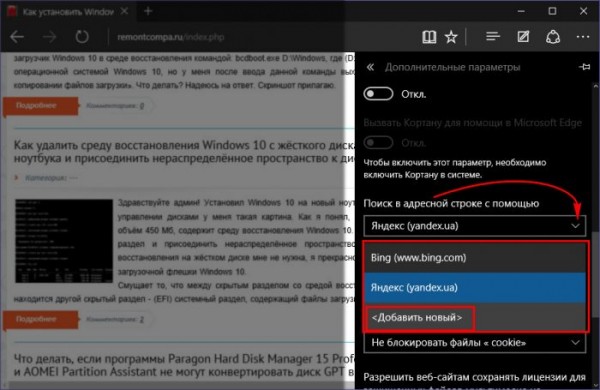Expand the search engine dropdown showing Яндекс

pyautogui.click(x=474, y=226)
